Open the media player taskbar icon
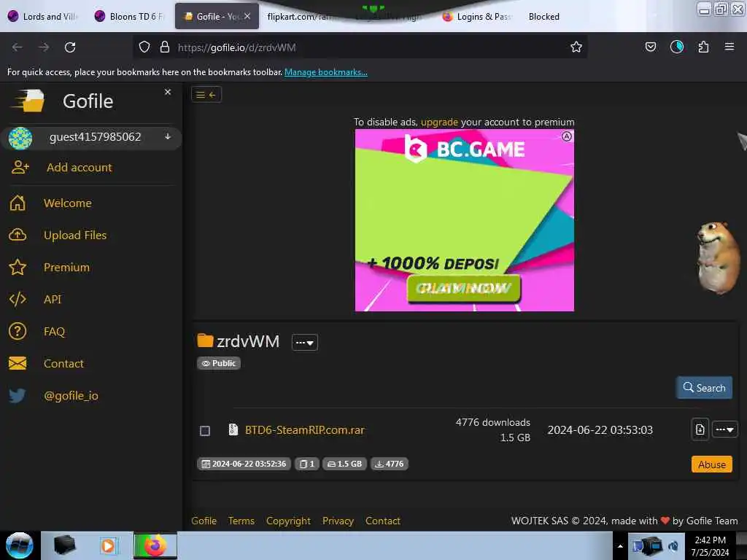 tap(108, 545)
